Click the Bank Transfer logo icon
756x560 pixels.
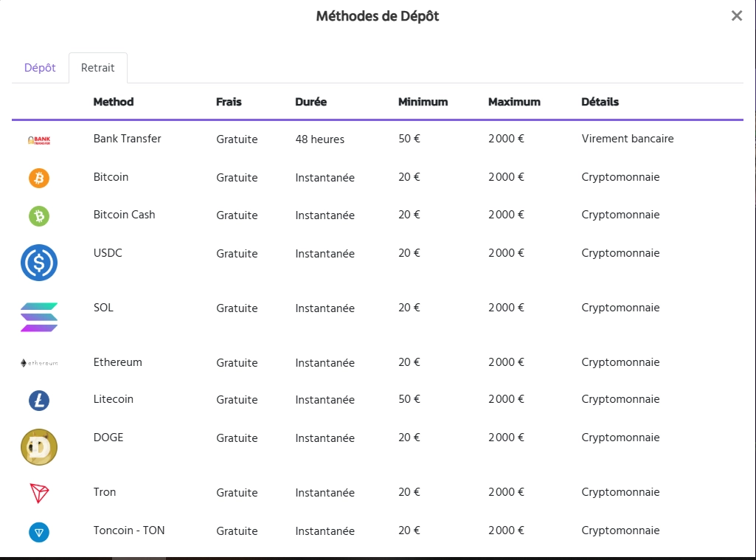click(x=39, y=139)
